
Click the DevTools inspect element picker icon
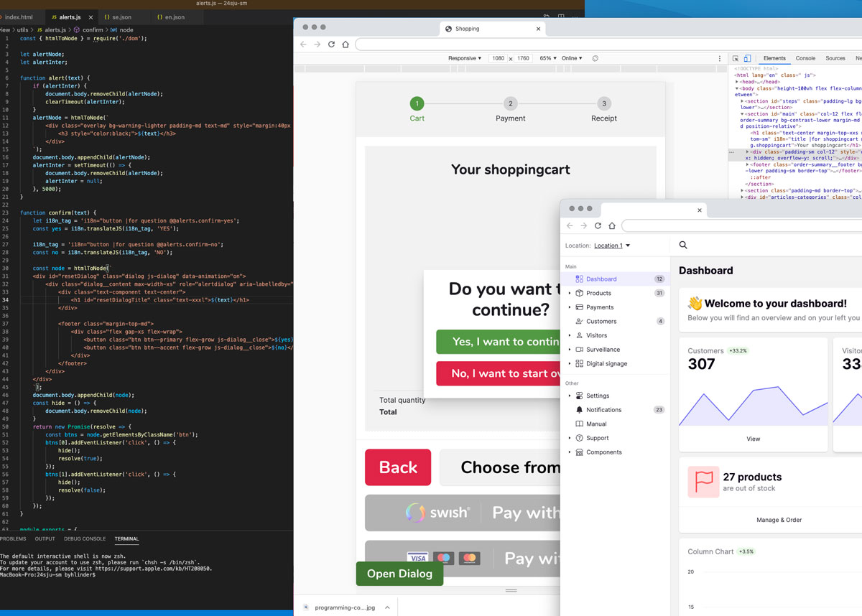(736, 58)
